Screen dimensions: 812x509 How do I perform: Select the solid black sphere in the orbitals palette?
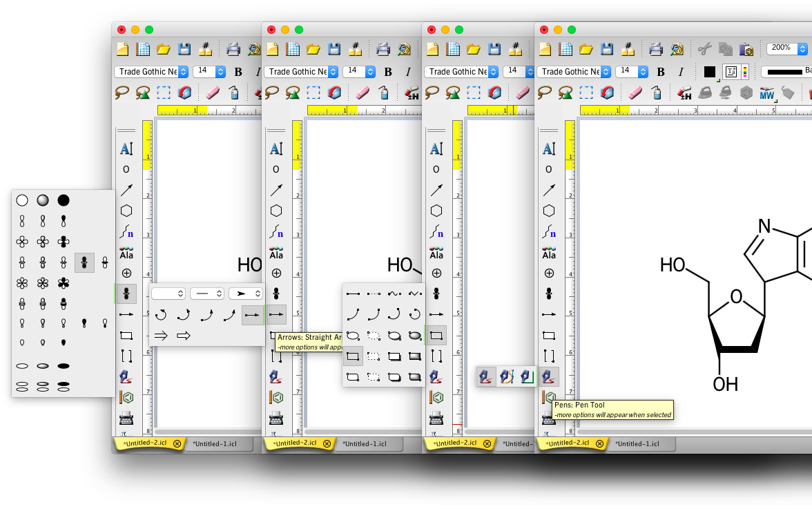point(64,200)
